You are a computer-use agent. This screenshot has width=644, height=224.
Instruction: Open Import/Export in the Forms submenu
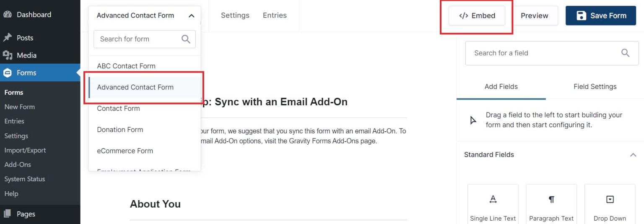25,150
